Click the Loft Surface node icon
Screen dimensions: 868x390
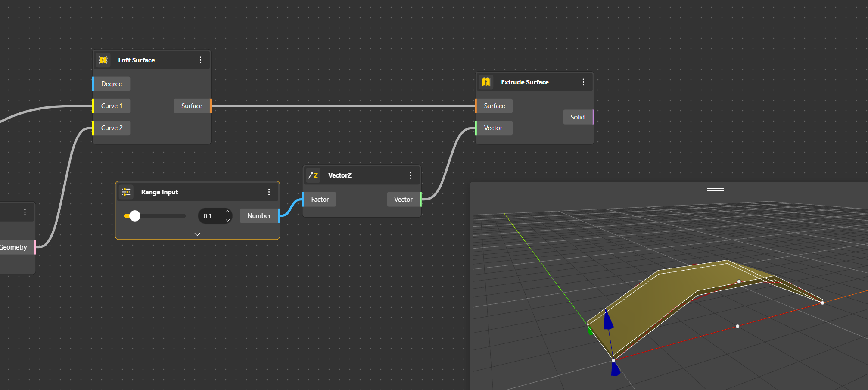click(103, 60)
